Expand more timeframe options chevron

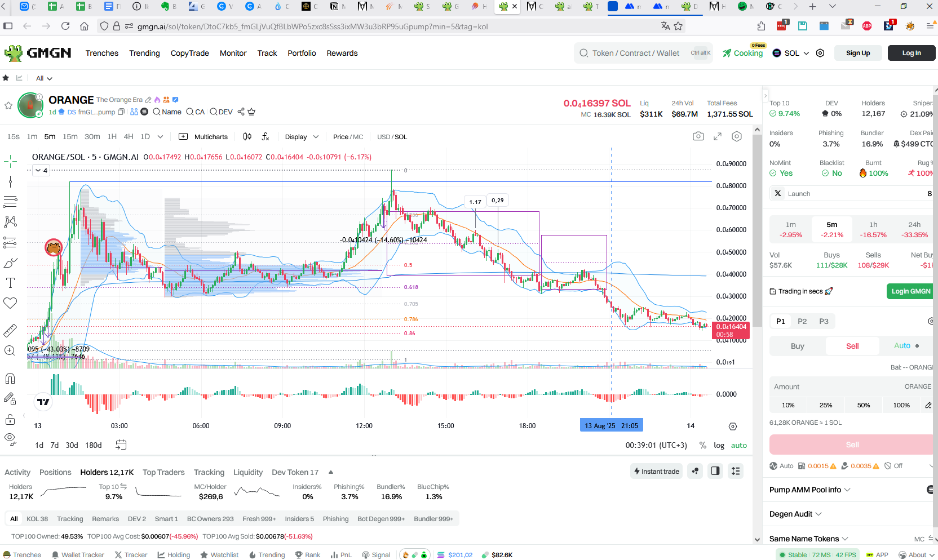tap(160, 136)
